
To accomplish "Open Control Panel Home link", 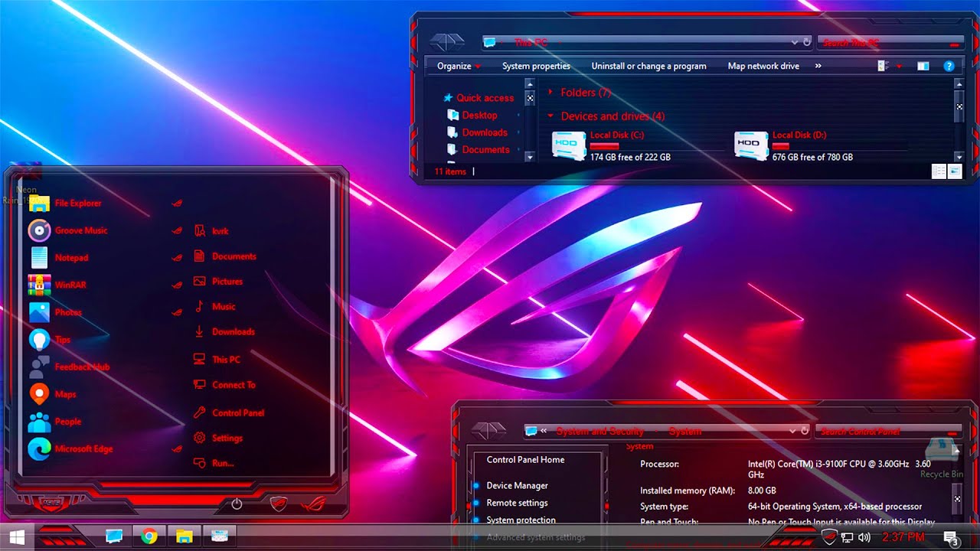I will [x=525, y=460].
